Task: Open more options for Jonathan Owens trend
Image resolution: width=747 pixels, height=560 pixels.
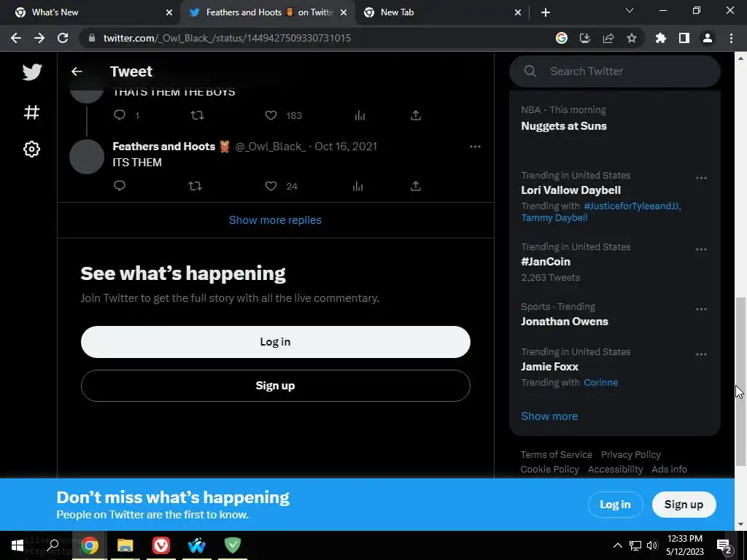Action: point(701,309)
